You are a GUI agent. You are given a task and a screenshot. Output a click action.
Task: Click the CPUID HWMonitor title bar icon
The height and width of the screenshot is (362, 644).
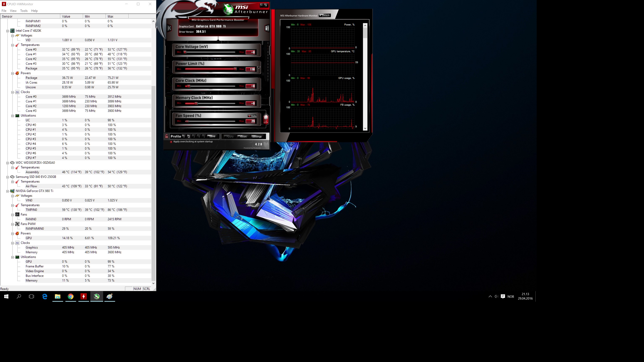tap(4, 4)
